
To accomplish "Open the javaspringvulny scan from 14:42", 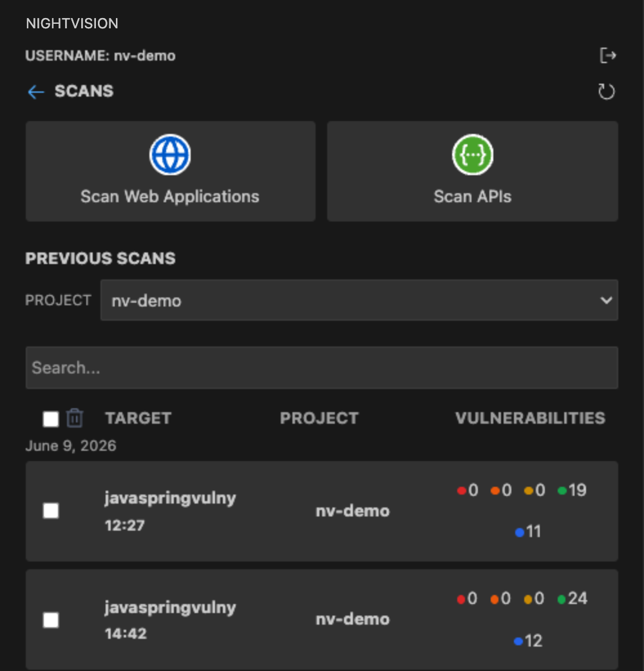I will click(x=322, y=619).
